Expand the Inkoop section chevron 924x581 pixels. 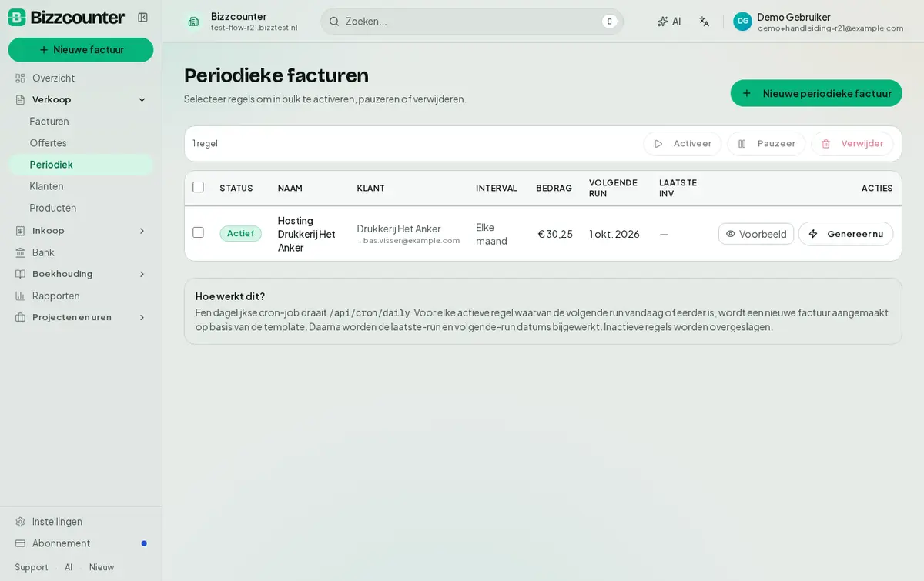[142, 231]
